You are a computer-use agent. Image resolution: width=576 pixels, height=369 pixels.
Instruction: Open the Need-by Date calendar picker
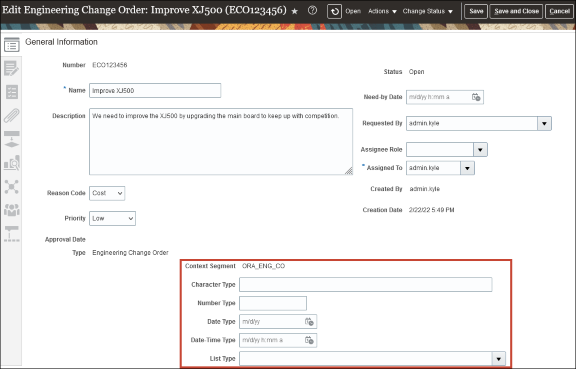click(x=476, y=97)
